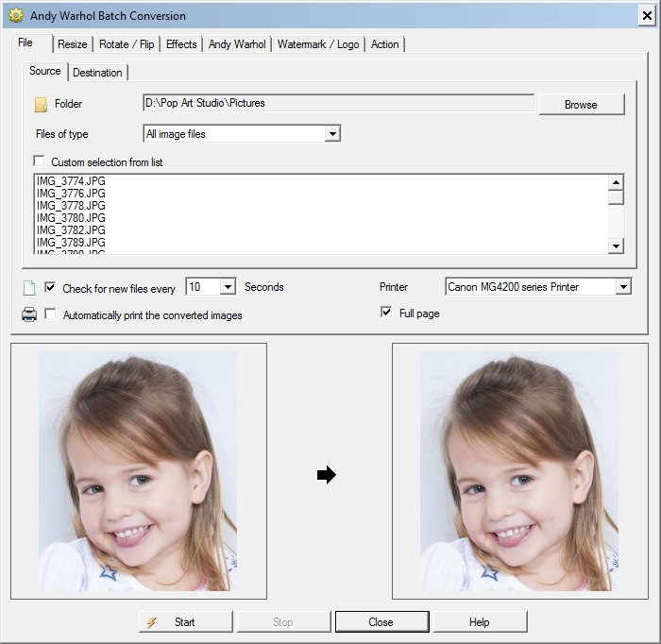This screenshot has width=661, height=644.
Task: Open the Files of type dropdown
Action: coord(332,134)
